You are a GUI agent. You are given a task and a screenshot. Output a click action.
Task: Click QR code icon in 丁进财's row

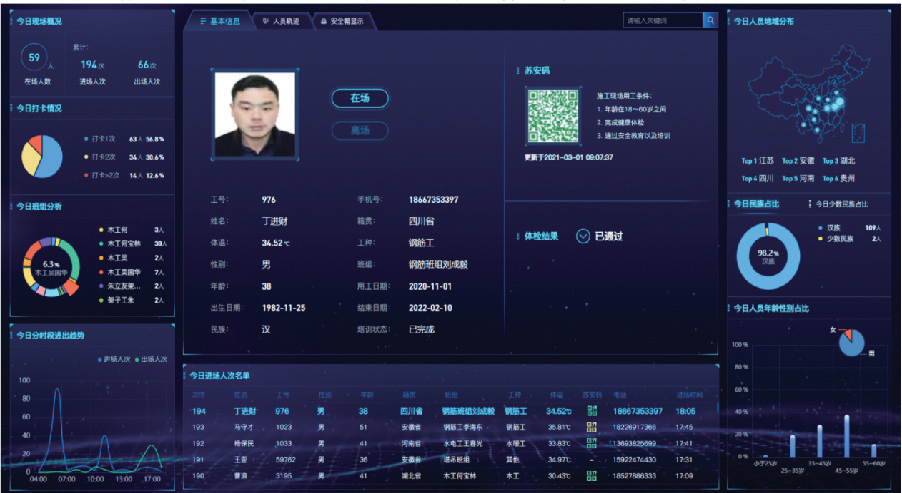[591, 411]
